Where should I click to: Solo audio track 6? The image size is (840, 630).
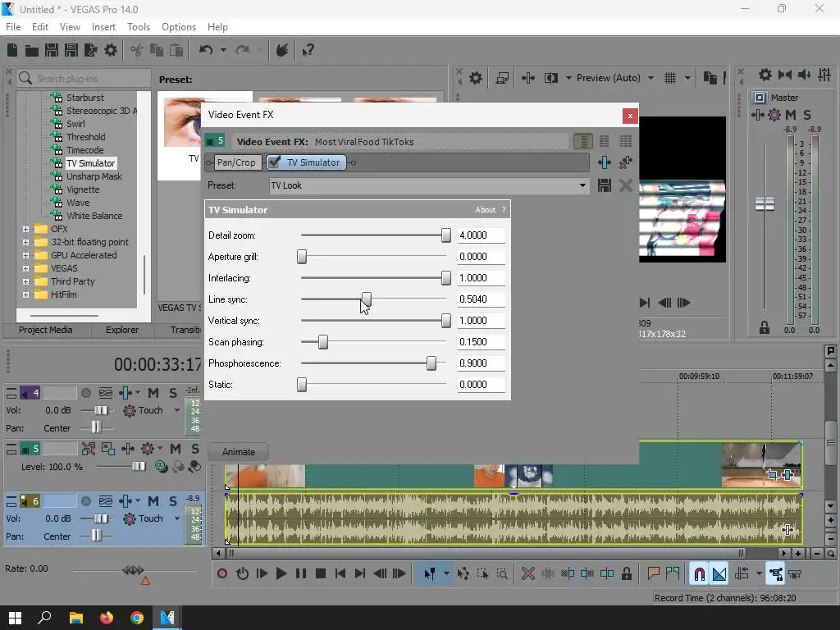(173, 501)
